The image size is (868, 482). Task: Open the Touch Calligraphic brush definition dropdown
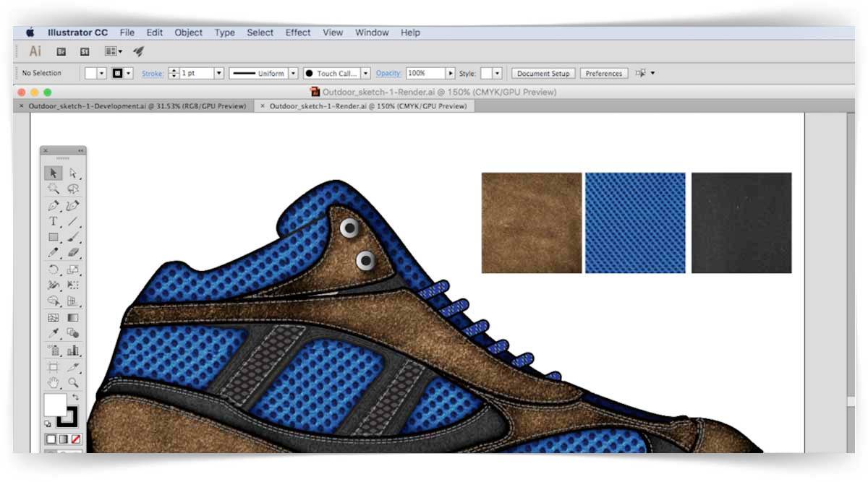point(365,73)
